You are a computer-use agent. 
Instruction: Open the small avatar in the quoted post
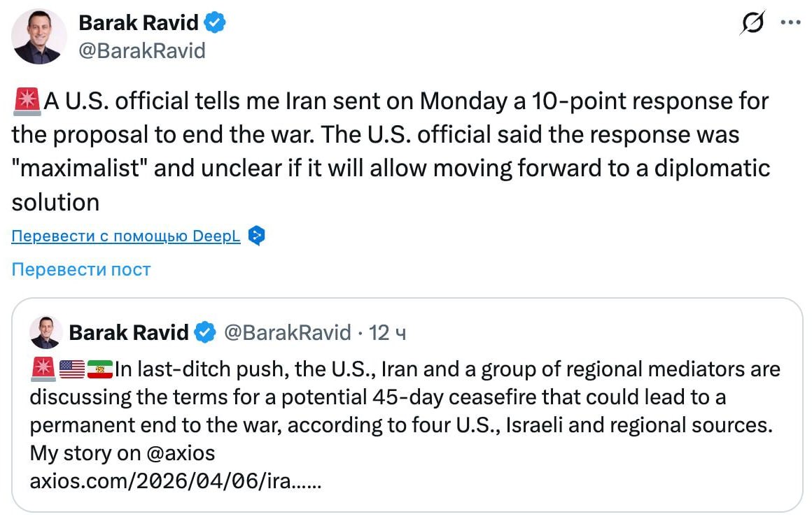46,332
